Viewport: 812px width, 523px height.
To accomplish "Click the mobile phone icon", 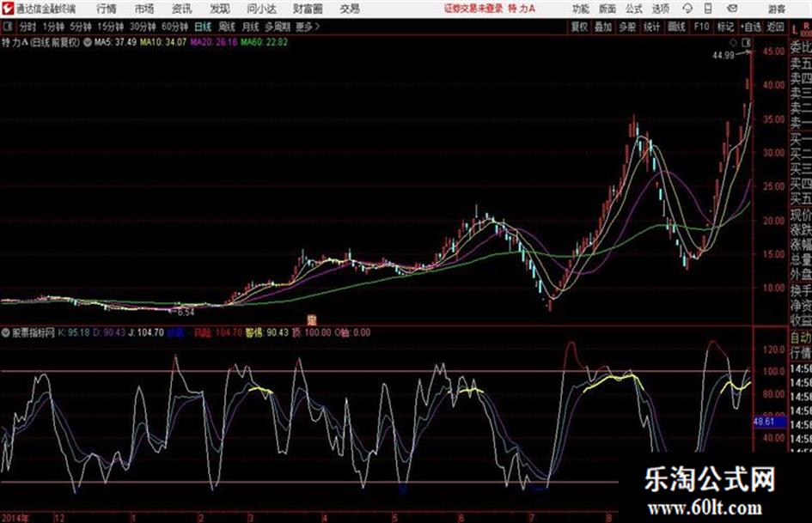I will tap(708, 9).
